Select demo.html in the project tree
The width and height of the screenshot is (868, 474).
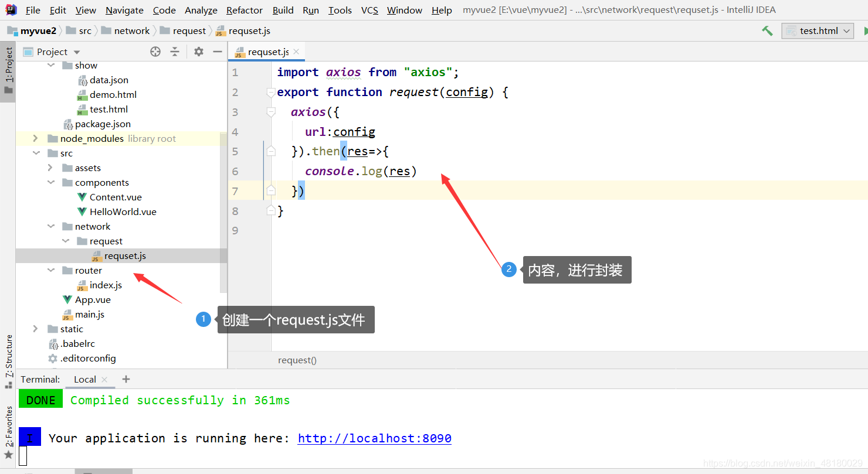click(113, 94)
